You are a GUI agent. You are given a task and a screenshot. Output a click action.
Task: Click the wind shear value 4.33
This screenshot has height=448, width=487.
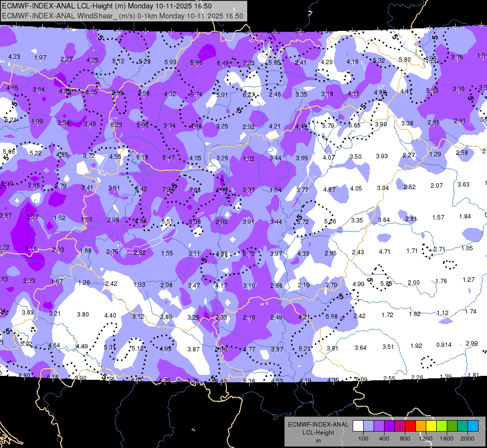click(x=303, y=253)
